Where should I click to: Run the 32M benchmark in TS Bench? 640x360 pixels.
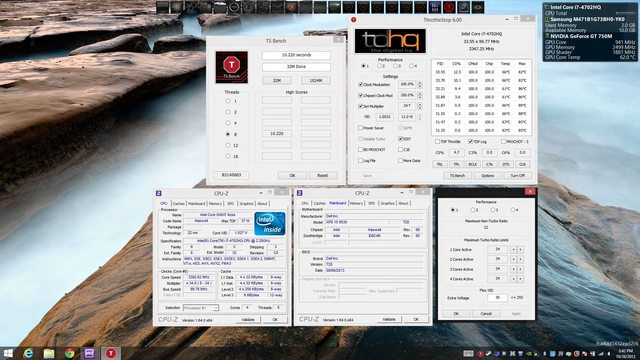tap(277, 80)
